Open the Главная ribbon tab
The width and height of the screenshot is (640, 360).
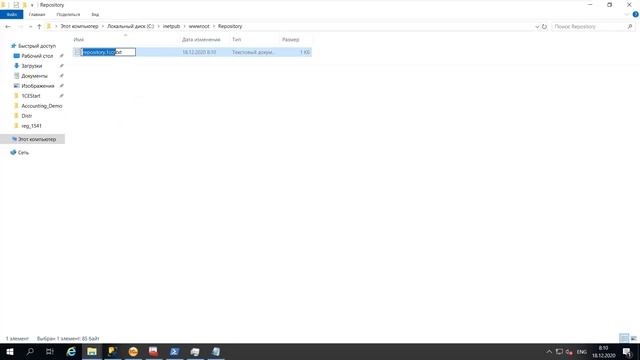37,14
